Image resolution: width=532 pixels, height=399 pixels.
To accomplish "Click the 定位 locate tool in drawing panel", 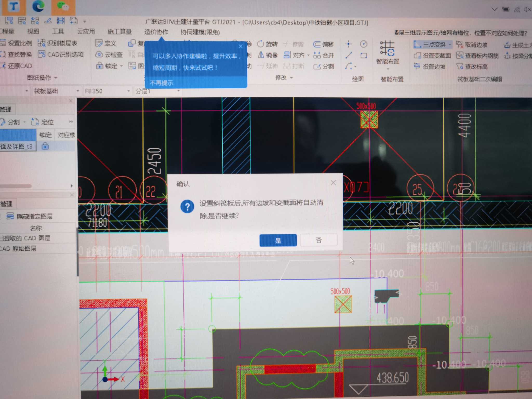I will point(42,122).
